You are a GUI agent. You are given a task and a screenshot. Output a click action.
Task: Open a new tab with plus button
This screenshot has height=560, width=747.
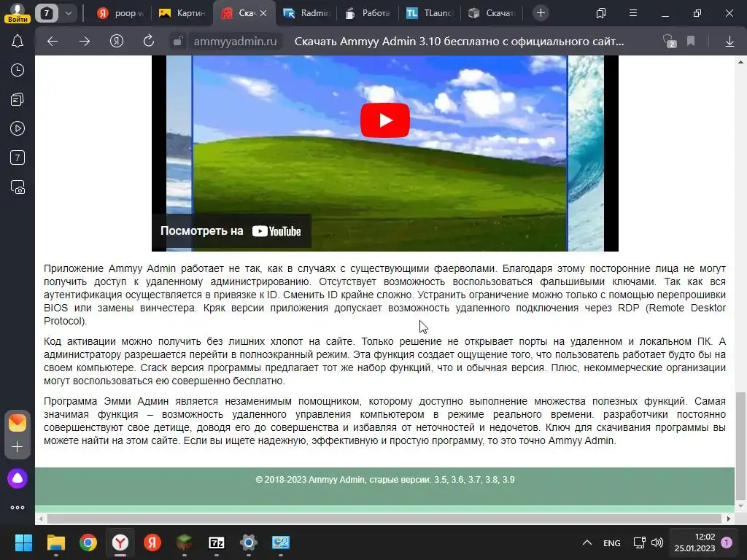coord(541,13)
